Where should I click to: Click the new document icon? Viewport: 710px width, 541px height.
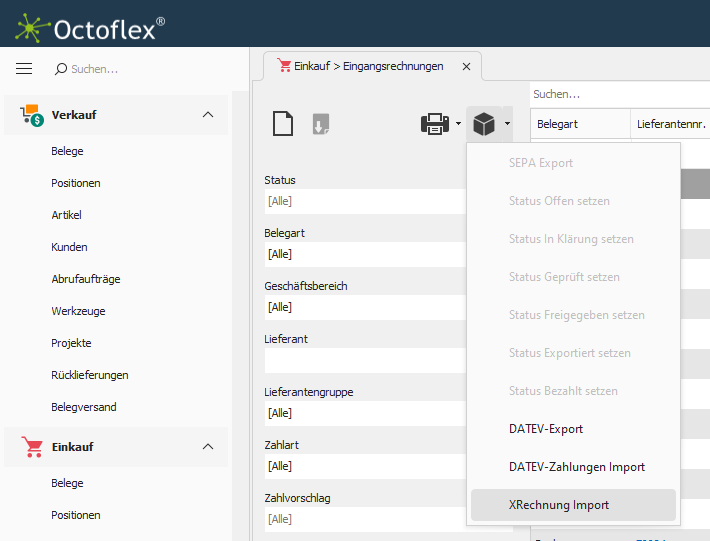coord(284,124)
